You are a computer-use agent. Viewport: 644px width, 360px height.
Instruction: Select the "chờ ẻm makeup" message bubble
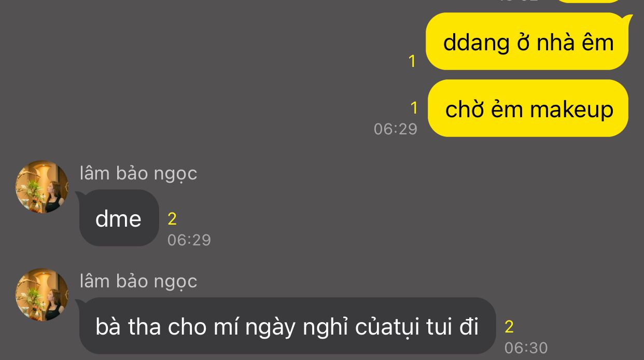pyautogui.click(x=528, y=108)
